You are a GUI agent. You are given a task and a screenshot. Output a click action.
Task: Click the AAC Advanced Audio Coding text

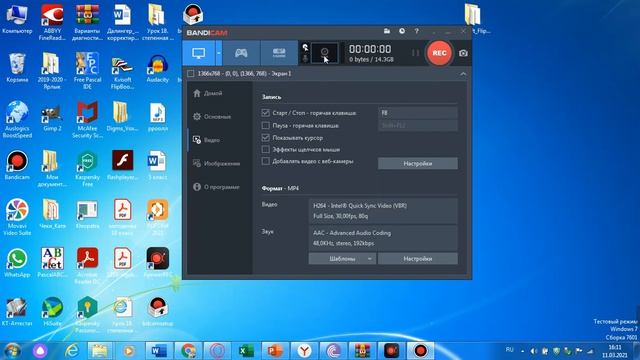(x=352, y=233)
